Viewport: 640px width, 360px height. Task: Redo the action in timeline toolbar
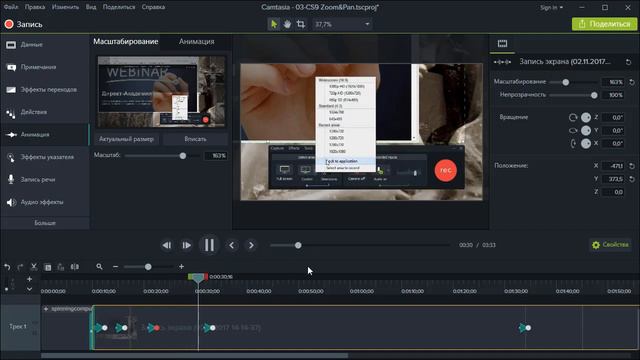(x=20, y=267)
